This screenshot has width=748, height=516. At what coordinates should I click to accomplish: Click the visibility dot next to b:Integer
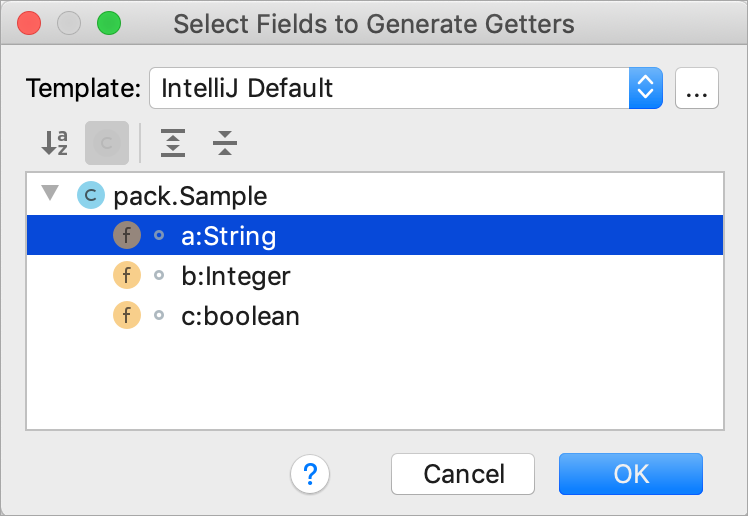coord(159,275)
